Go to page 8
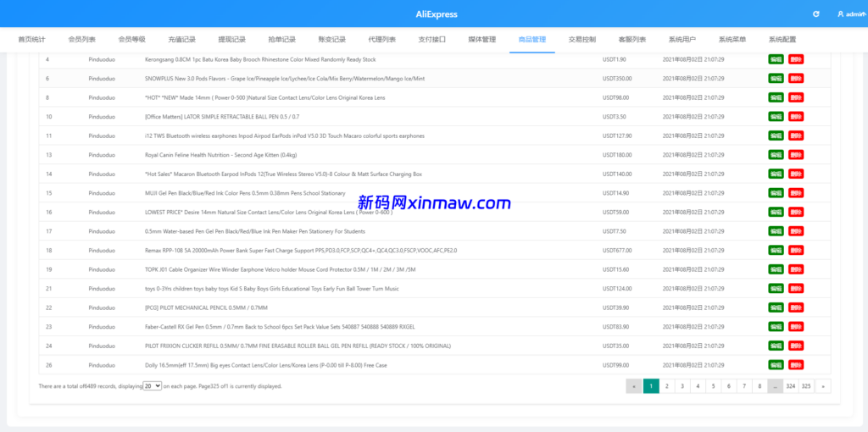The height and width of the screenshot is (432, 868). point(760,386)
